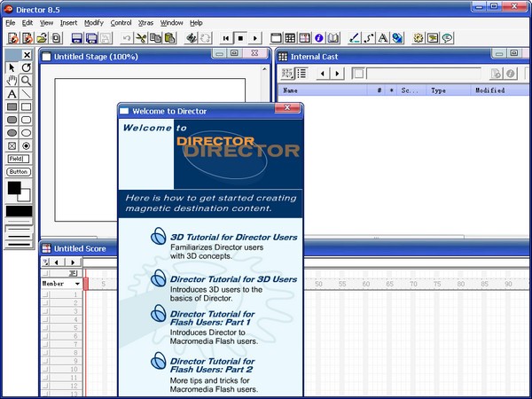
Task: Select the Check Box tool in palette
Action: point(12,145)
